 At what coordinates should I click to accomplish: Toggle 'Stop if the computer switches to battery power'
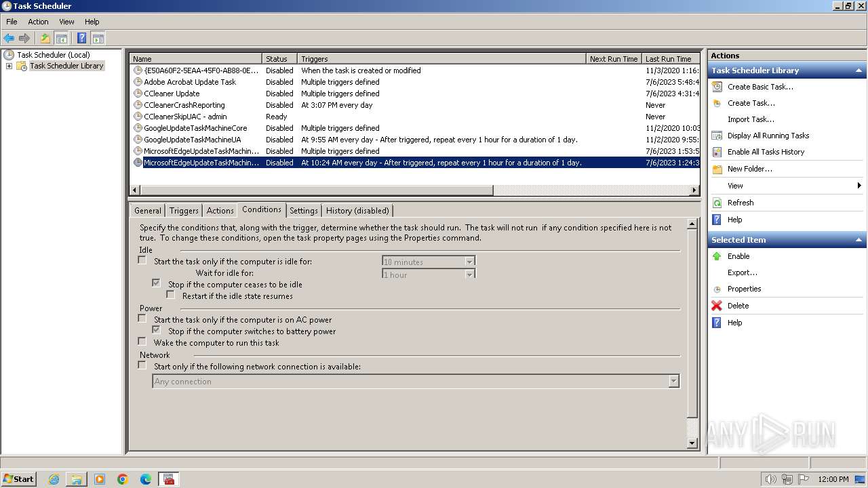(156, 330)
